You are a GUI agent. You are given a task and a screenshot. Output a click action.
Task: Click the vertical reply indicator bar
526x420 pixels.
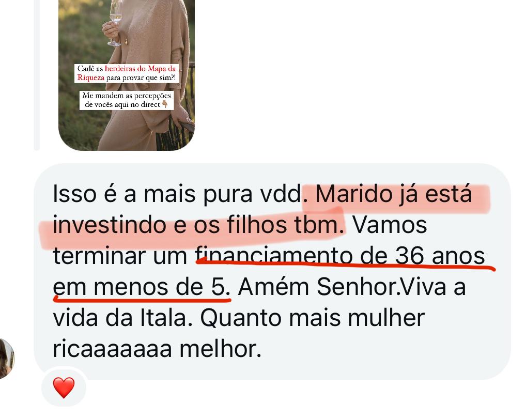click(x=37, y=75)
